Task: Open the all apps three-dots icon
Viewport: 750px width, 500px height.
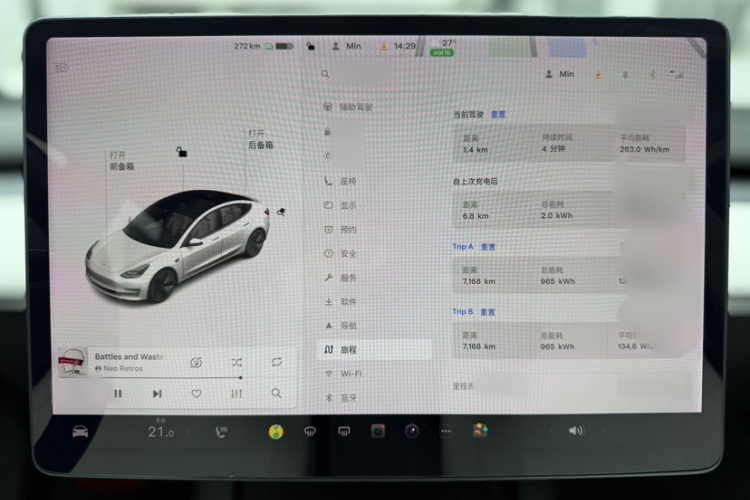Action: click(446, 432)
